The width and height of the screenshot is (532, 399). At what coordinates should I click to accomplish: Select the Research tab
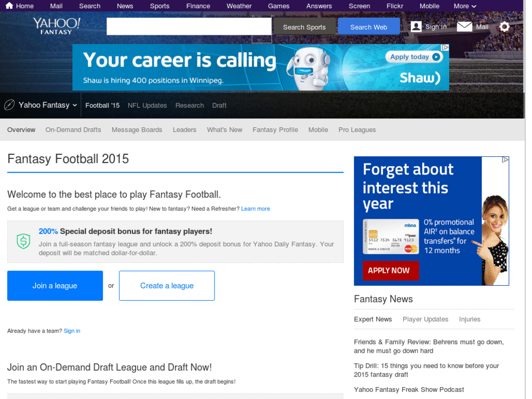pos(190,105)
